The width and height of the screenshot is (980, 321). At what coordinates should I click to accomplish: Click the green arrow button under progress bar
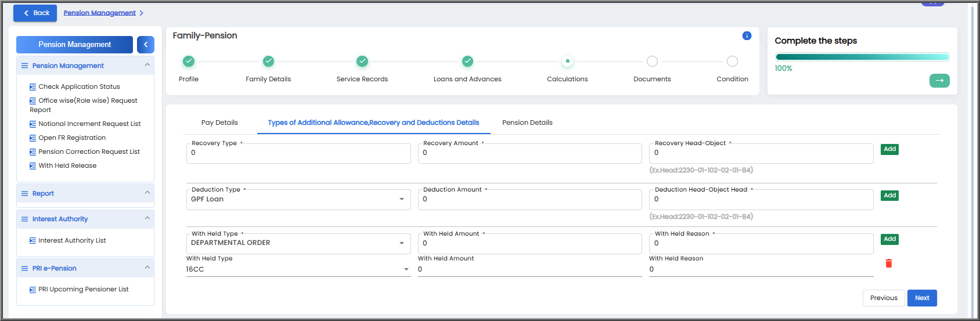click(x=939, y=81)
